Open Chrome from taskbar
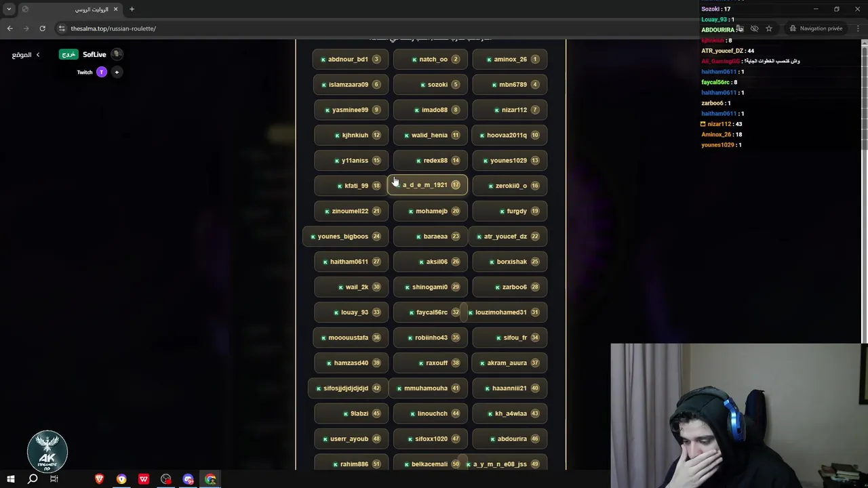The height and width of the screenshot is (488, 868). click(211, 479)
